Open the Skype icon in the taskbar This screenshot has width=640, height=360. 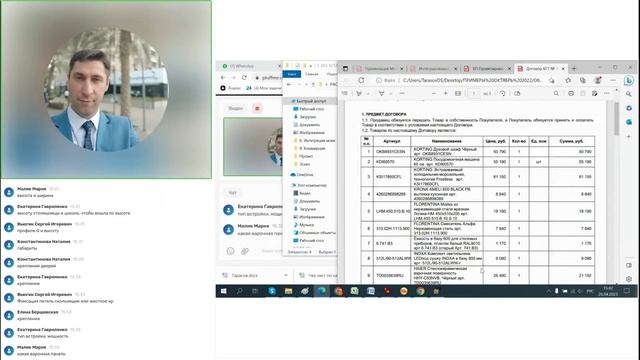[x=272, y=291]
